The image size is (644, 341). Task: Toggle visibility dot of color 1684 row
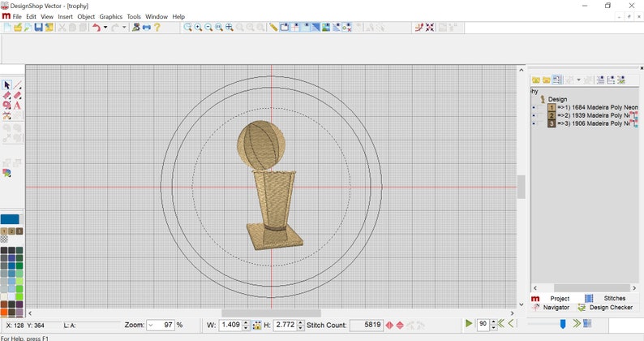534,107
